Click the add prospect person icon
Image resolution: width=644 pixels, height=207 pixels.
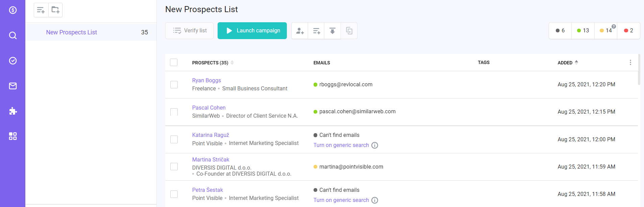pyautogui.click(x=300, y=31)
